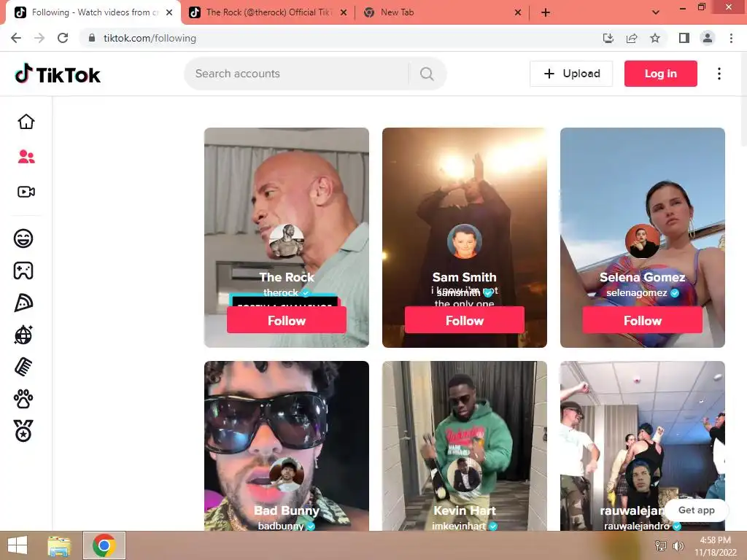Close the Following TikTok tab
Screen dimensions: 747x560
169,12
